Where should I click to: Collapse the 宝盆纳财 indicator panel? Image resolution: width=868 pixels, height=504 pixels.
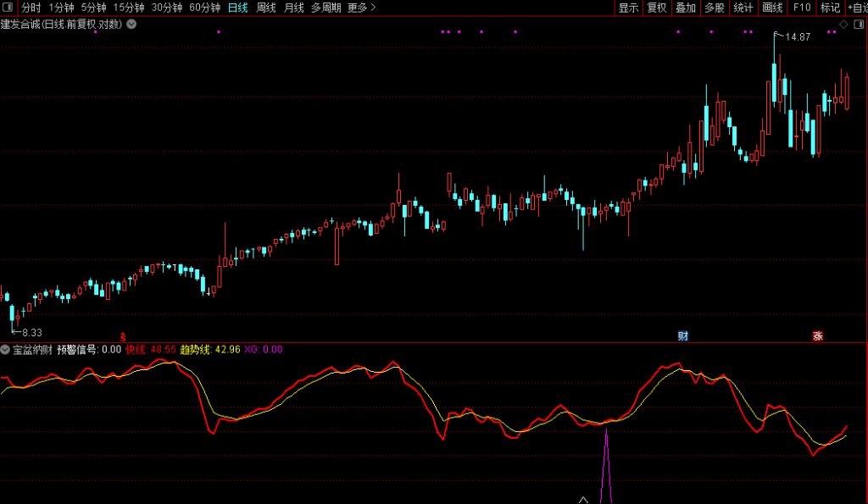point(7,347)
